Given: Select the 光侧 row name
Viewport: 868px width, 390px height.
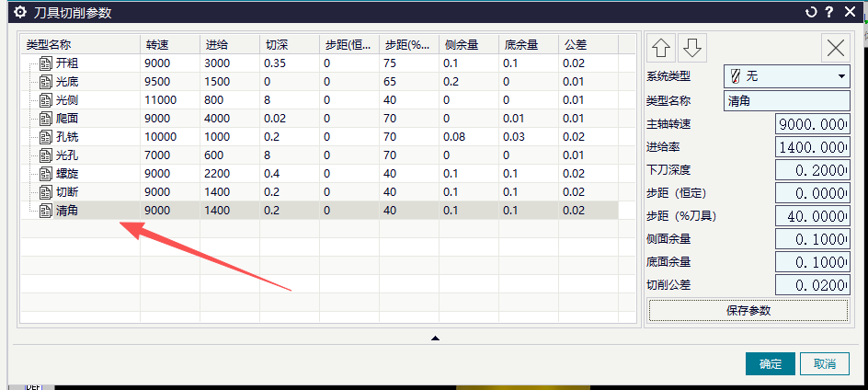Looking at the screenshot, I should point(67,99).
